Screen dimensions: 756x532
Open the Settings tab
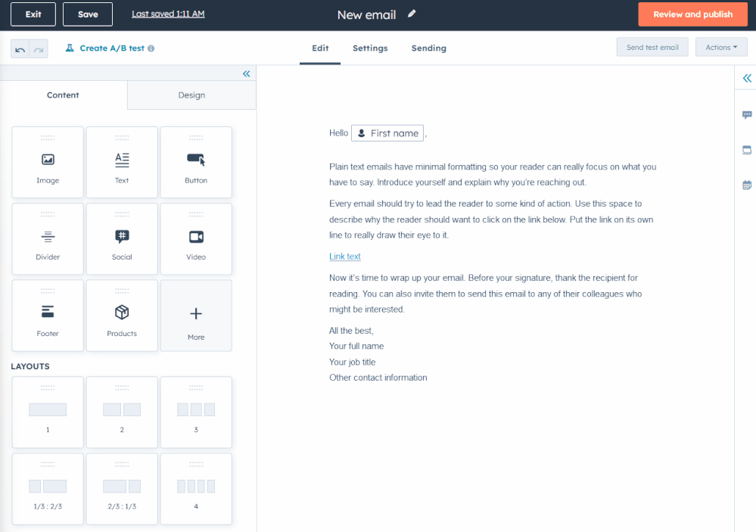click(x=370, y=48)
